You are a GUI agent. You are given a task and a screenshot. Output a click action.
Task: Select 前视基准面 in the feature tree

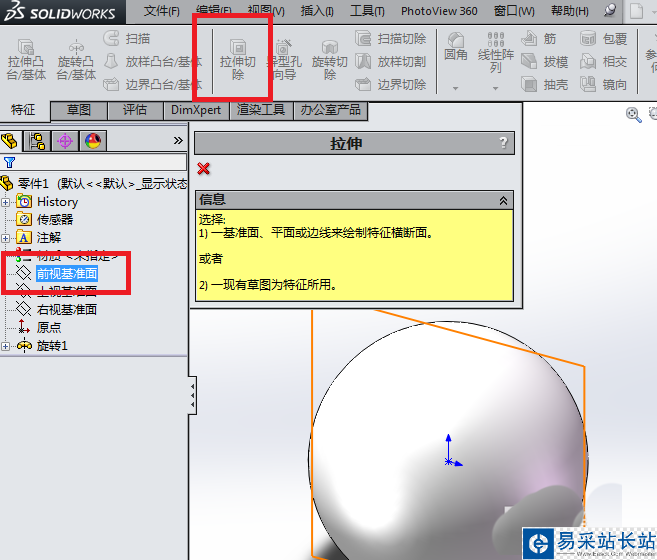pos(67,274)
